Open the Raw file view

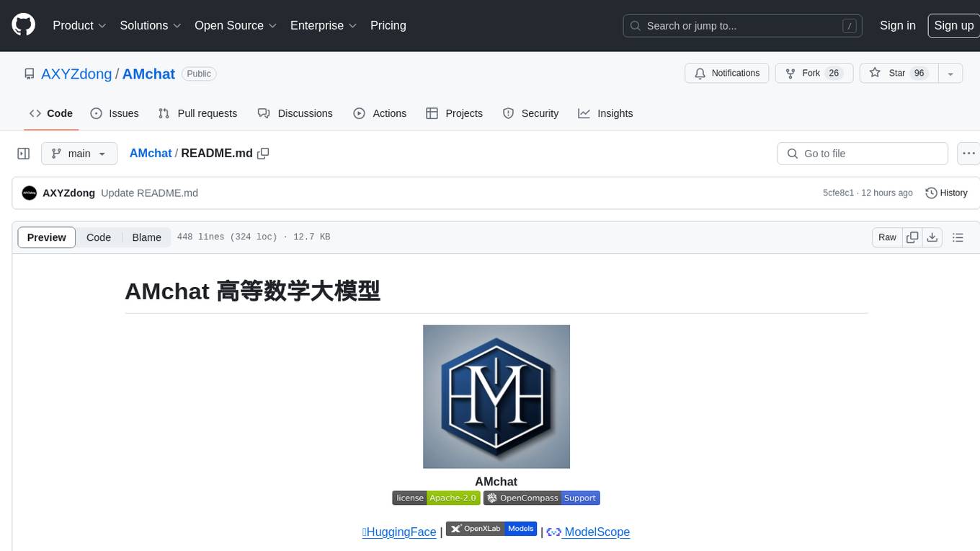point(887,237)
